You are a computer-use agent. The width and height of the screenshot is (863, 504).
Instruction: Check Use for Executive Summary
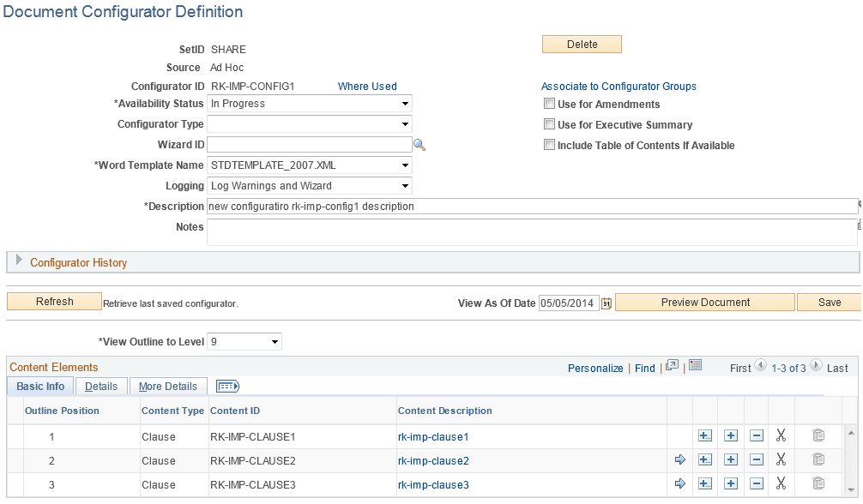(x=548, y=124)
